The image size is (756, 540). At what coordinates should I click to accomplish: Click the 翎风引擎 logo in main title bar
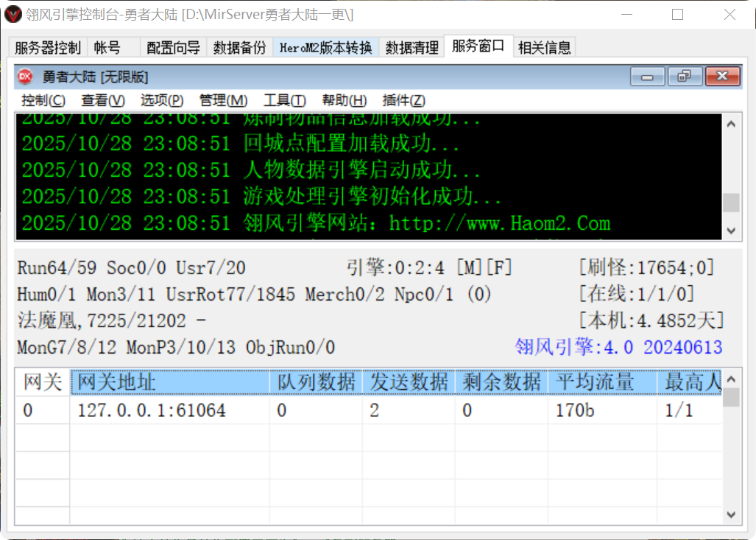[11, 14]
